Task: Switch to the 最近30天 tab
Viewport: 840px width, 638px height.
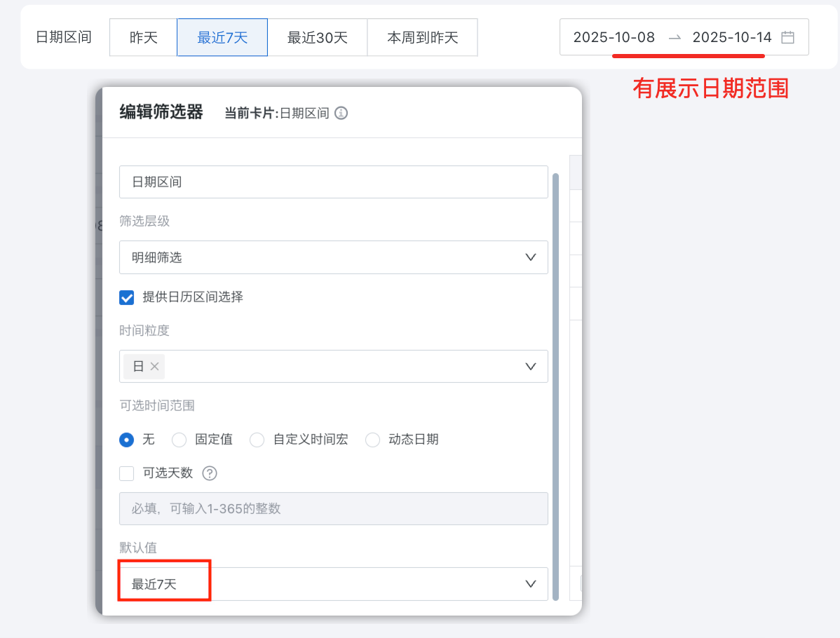Action: [318, 37]
